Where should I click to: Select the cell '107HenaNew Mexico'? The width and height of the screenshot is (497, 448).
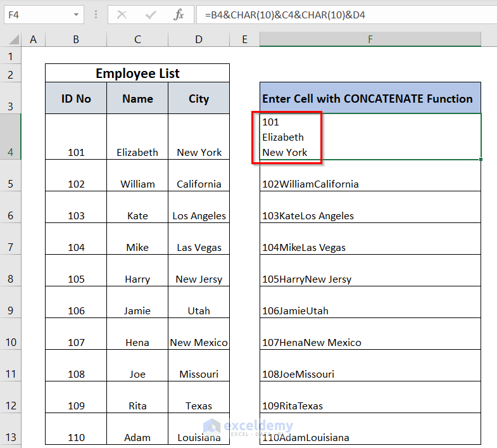pos(370,334)
